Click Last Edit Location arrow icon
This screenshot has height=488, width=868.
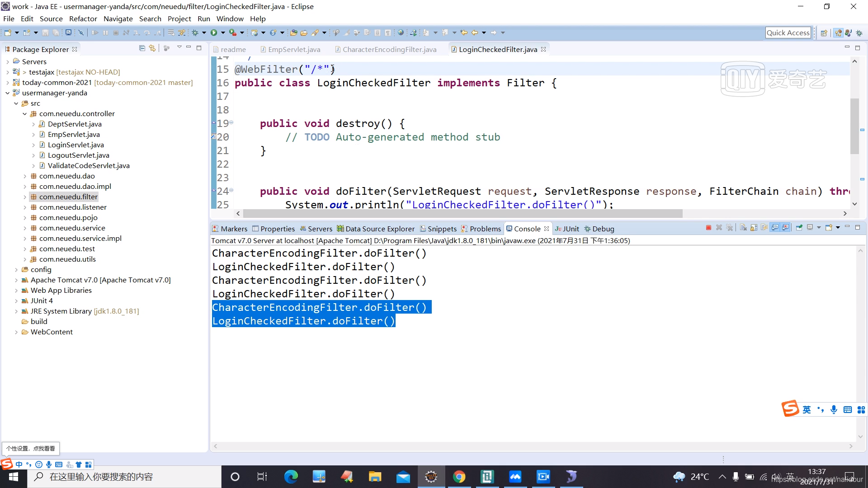tap(464, 33)
